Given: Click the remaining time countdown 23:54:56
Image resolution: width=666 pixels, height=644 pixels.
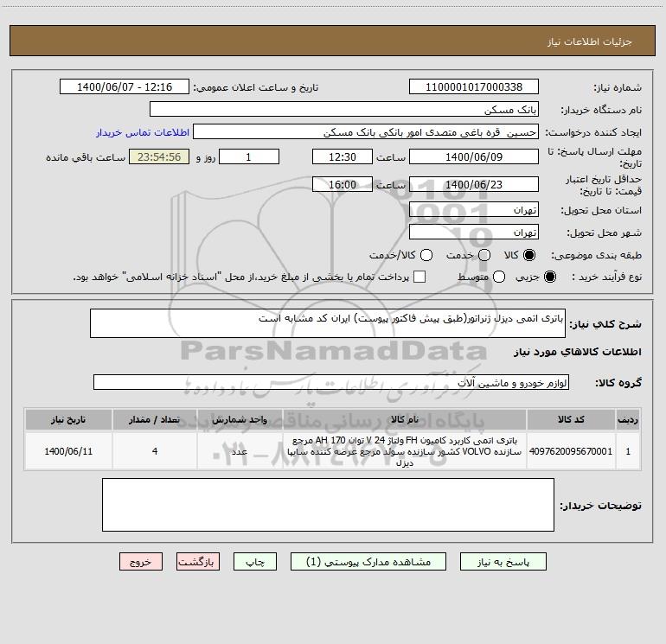Looking at the screenshot, I should [159, 156].
